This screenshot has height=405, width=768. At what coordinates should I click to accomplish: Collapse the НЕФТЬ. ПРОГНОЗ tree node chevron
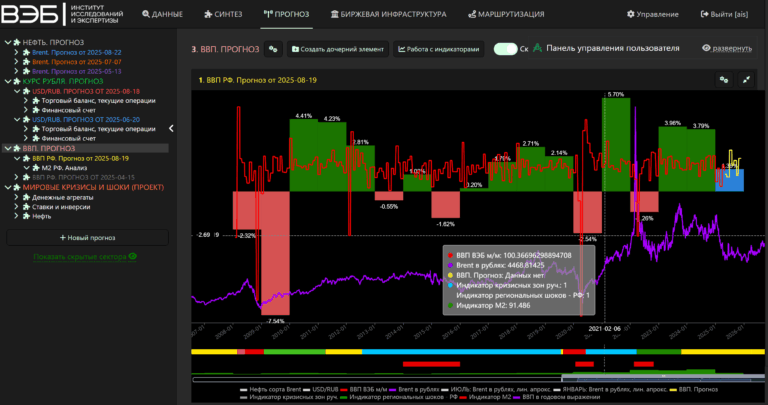[8, 43]
